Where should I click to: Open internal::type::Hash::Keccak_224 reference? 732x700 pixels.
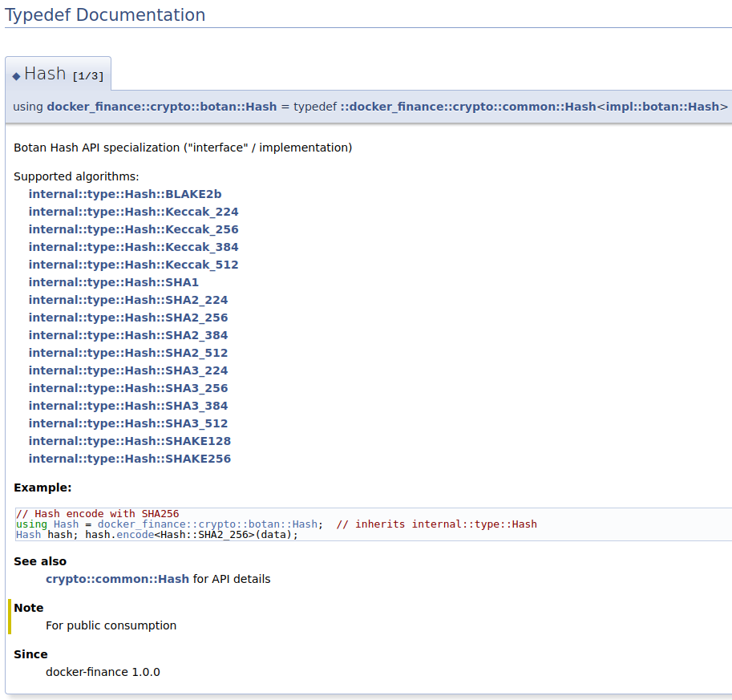(133, 212)
